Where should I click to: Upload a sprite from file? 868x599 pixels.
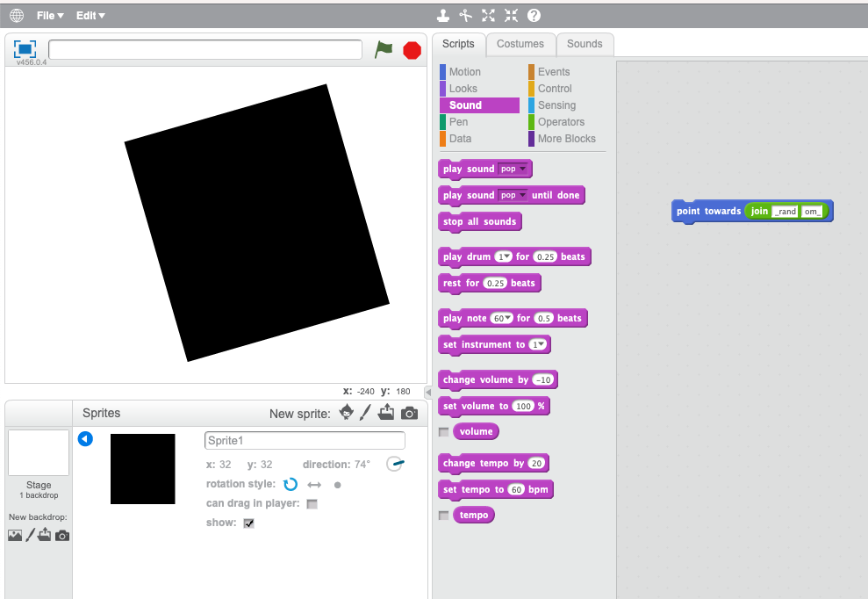[x=386, y=412]
